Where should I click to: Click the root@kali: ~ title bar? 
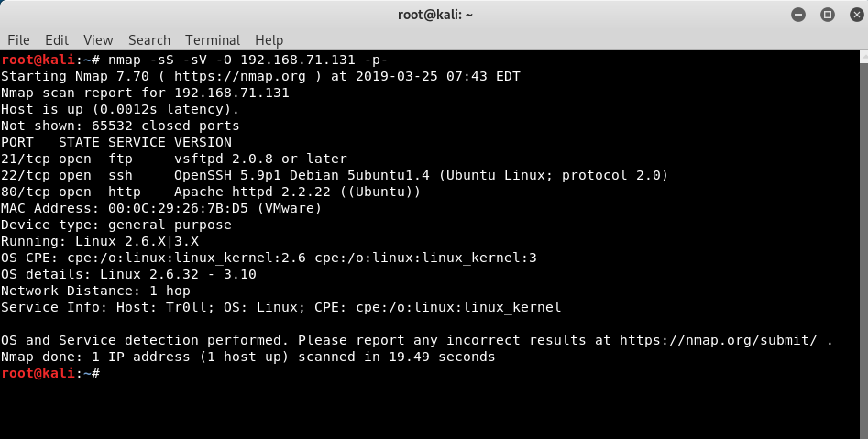click(434, 15)
